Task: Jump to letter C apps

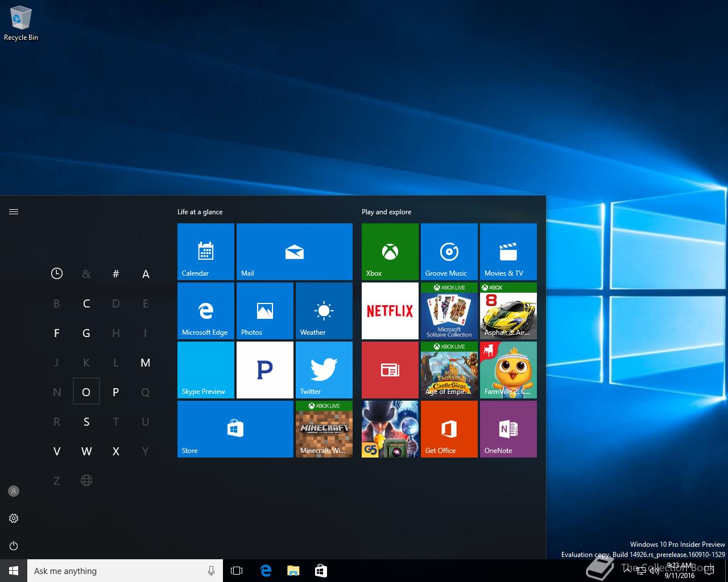Action: pos(86,304)
